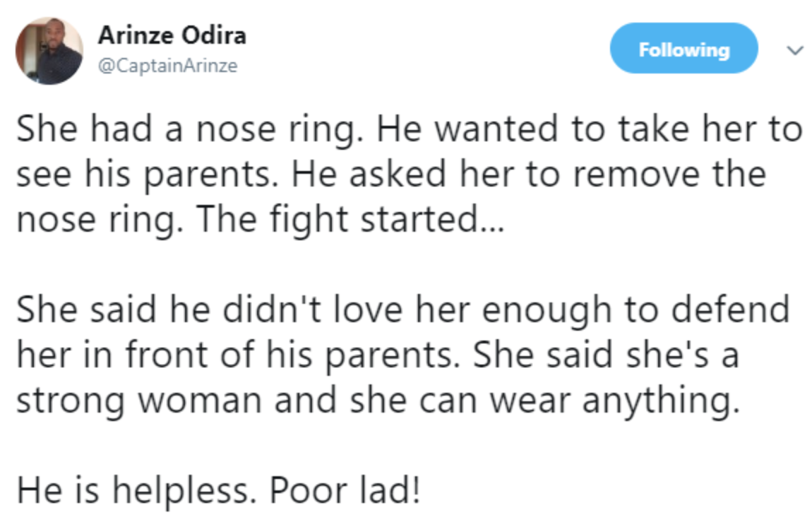Click the phrase "see his parents."
The width and height of the screenshot is (812, 520).
pos(143,175)
